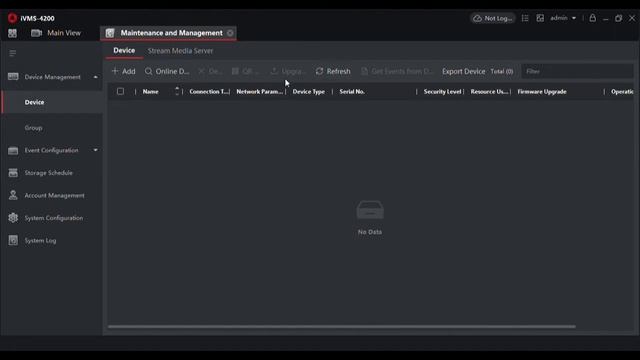This screenshot has width=640, height=360.
Task: Click the Event Configuration icon
Action: 13,151
